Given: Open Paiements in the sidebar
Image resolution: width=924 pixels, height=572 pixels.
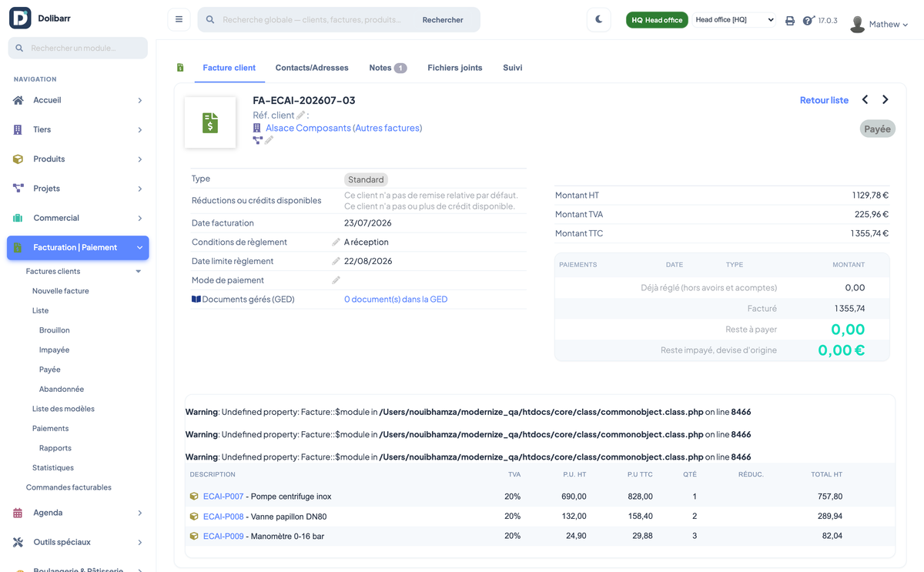Looking at the screenshot, I should pyautogui.click(x=50, y=428).
